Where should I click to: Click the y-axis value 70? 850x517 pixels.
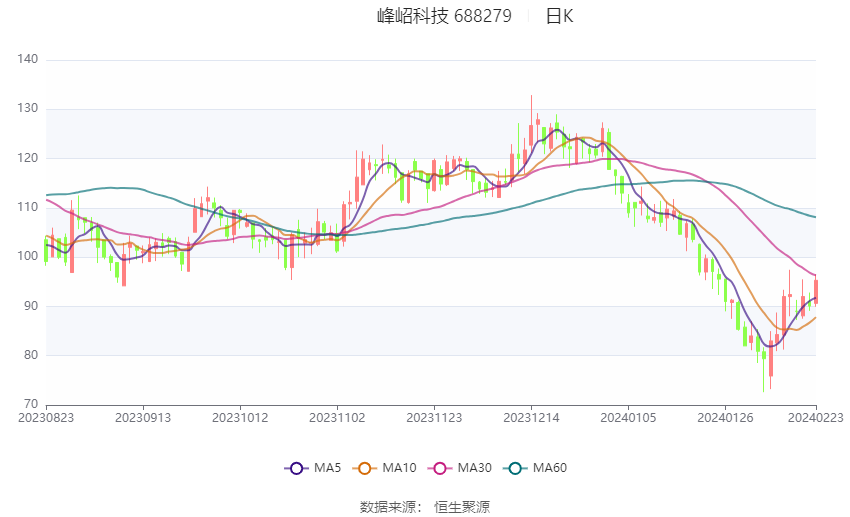tap(31, 404)
